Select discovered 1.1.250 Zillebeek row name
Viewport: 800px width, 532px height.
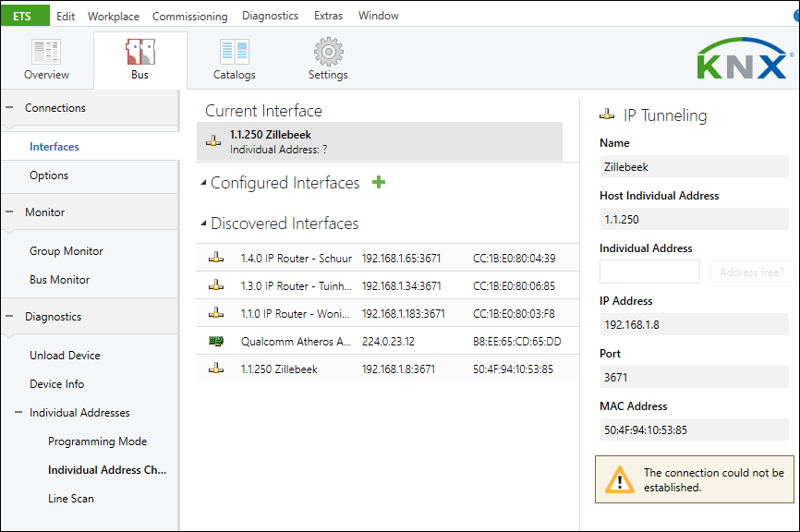[x=279, y=369]
